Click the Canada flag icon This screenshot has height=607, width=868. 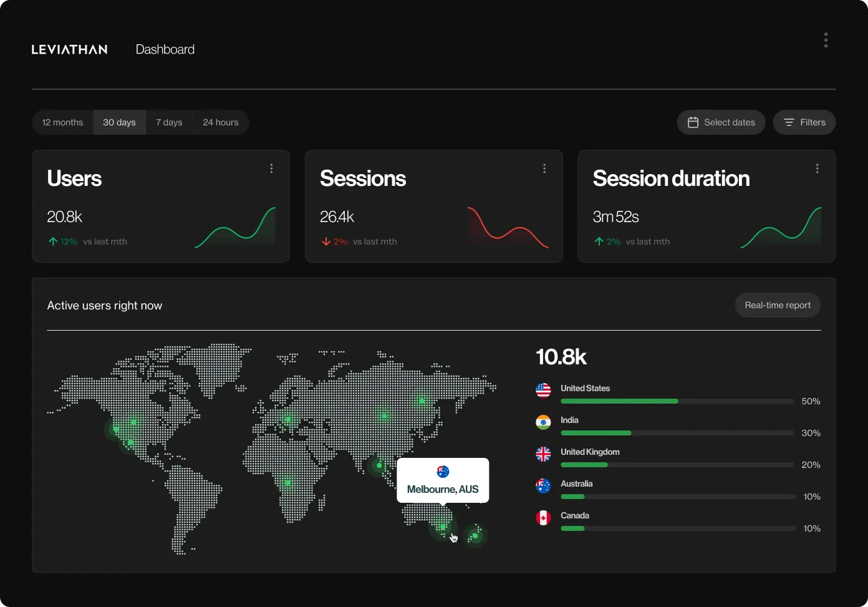tap(543, 518)
